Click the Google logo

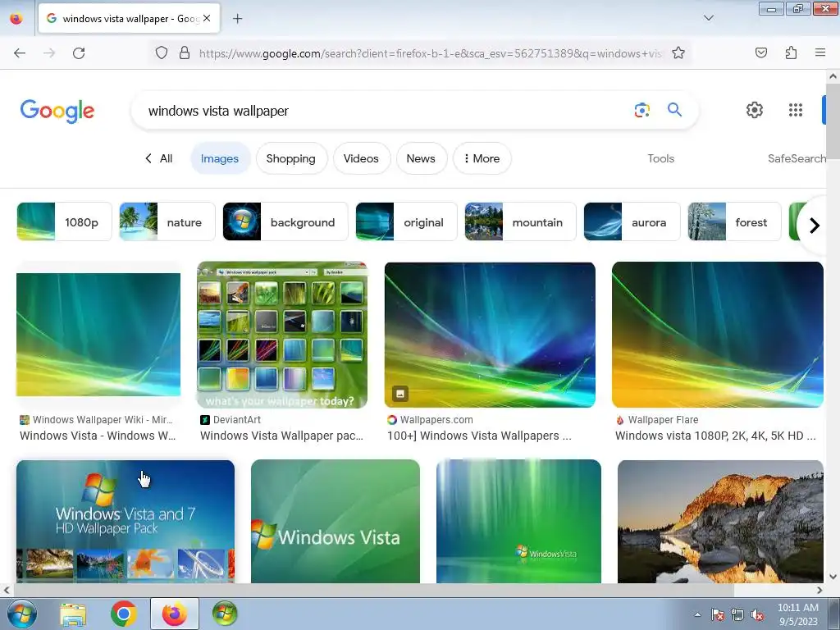coord(57,111)
